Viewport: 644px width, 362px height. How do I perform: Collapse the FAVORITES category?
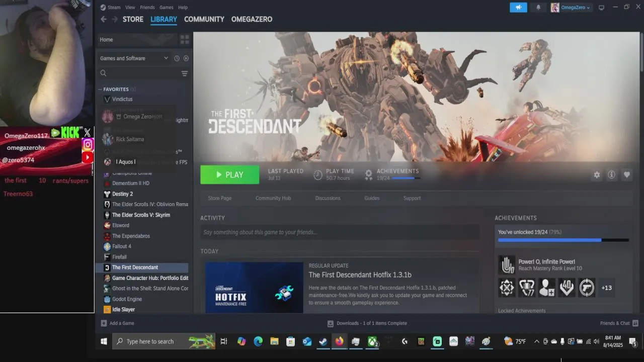pos(100,89)
